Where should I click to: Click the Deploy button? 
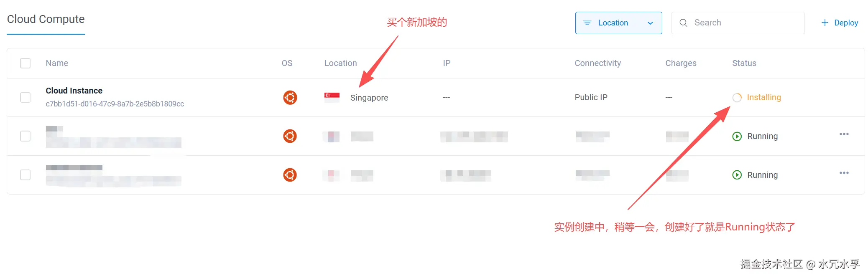(x=840, y=23)
